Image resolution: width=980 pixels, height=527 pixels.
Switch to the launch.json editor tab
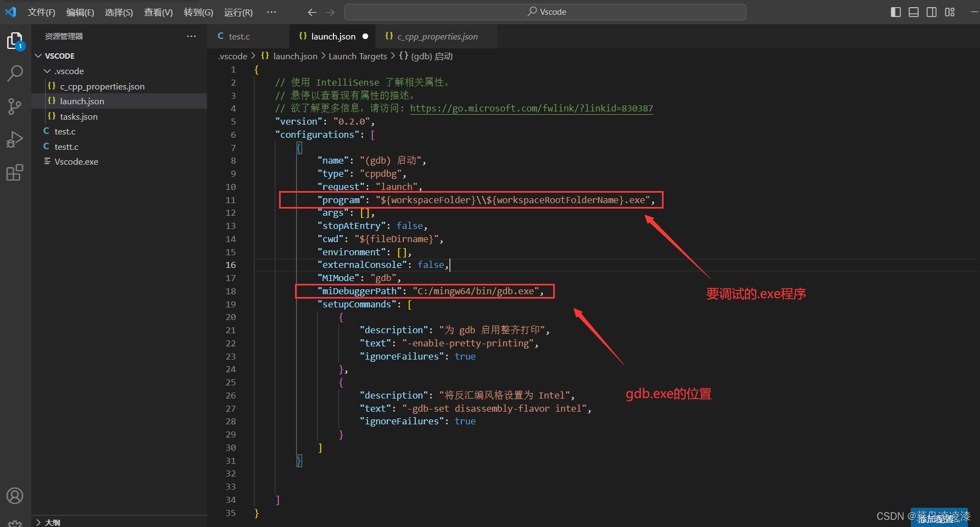coord(332,36)
